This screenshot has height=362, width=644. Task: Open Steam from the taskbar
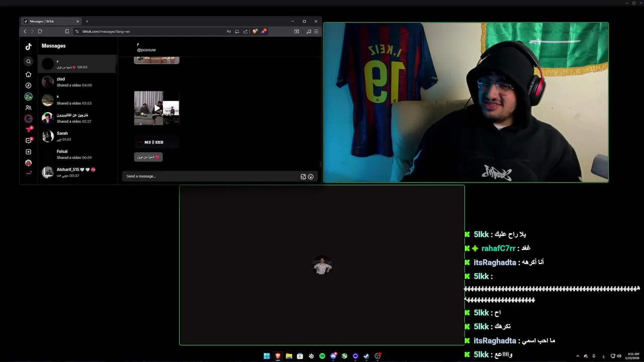[366, 356]
